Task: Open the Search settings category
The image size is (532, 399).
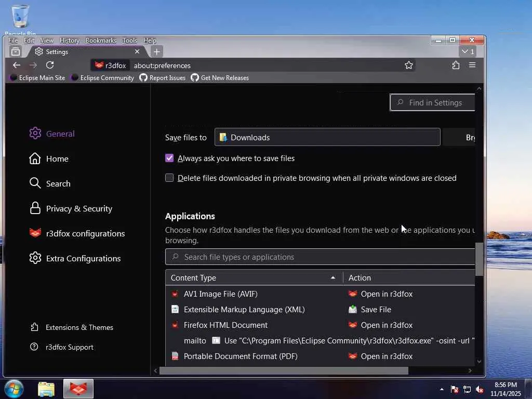Action: tap(50, 183)
